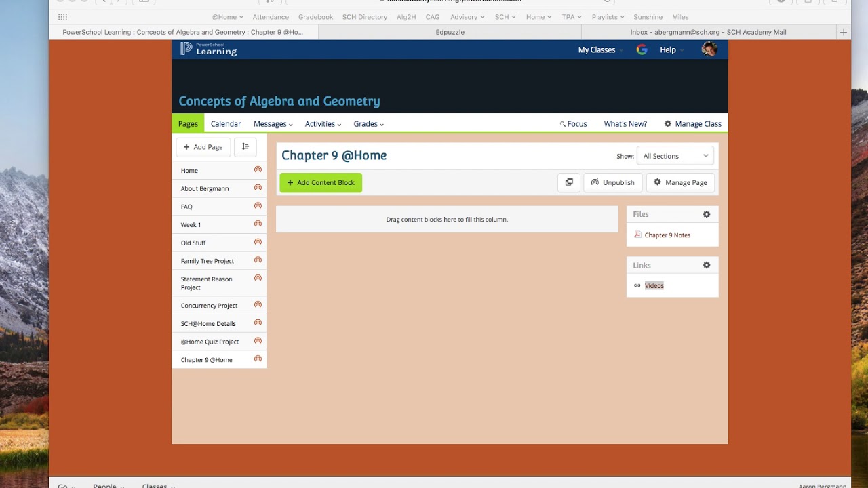Image resolution: width=868 pixels, height=488 pixels.
Task: Click the Gradebook bookmark
Action: pos(316,17)
